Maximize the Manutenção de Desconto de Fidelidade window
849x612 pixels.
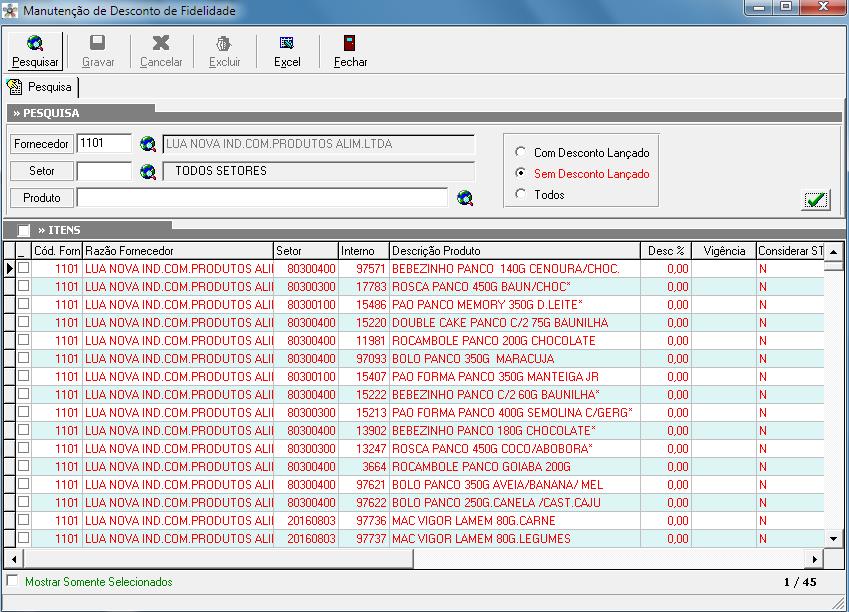coord(786,7)
